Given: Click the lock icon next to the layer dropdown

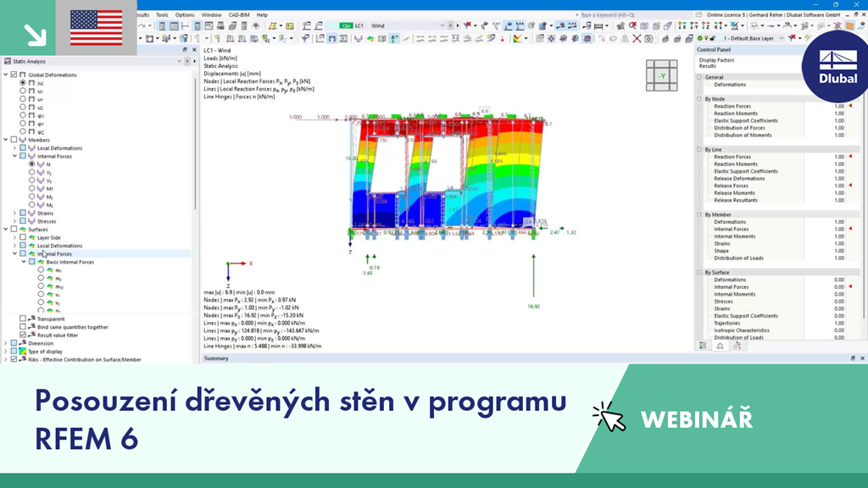Looking at the screenshot, I should tap(713, 38).
